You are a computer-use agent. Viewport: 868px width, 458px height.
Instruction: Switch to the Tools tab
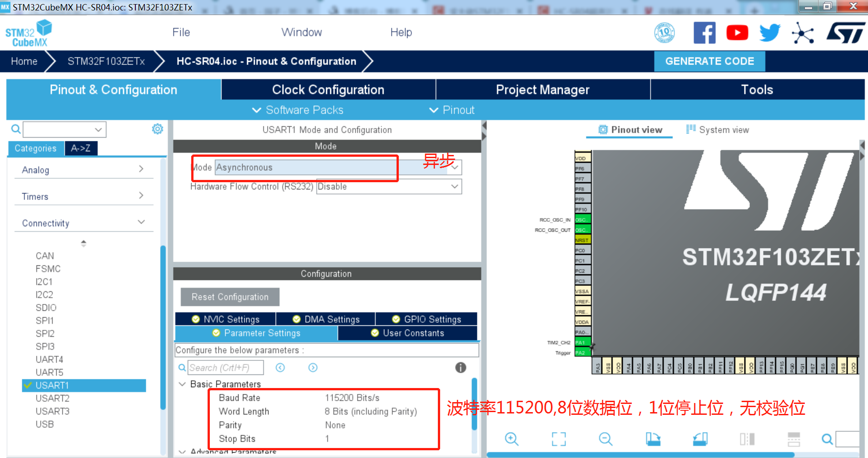pos(757,90)
